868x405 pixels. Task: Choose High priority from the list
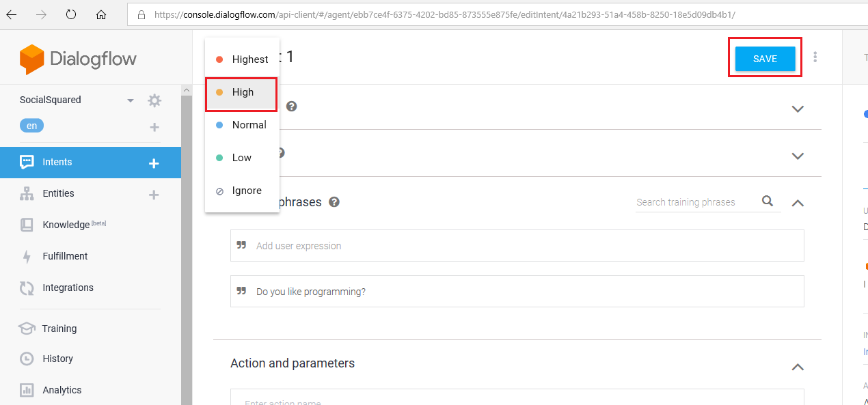pyautogui.click(x=242, y=92)
